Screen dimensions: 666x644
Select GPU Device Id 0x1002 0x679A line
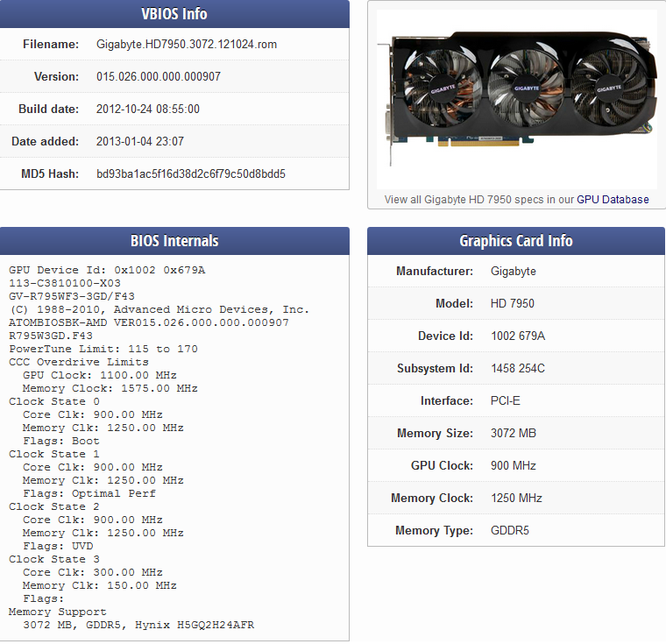(x=107, y=270)
